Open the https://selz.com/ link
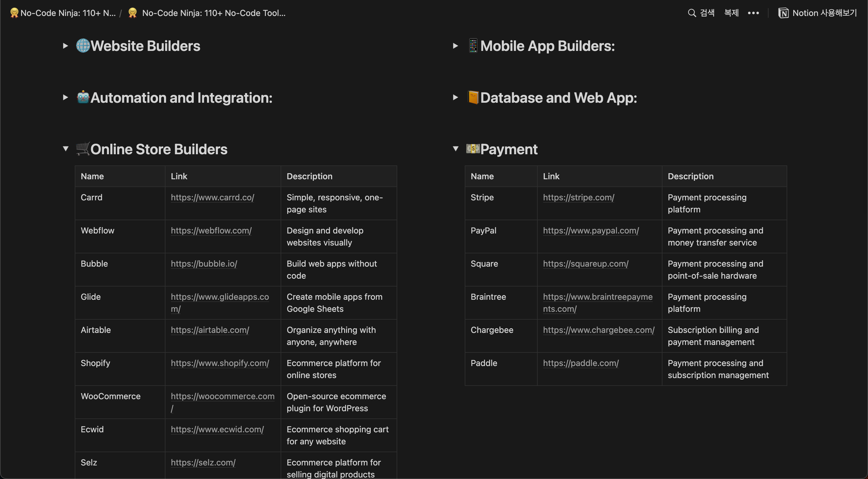868x479 pixels. click(x=203, y=462)
